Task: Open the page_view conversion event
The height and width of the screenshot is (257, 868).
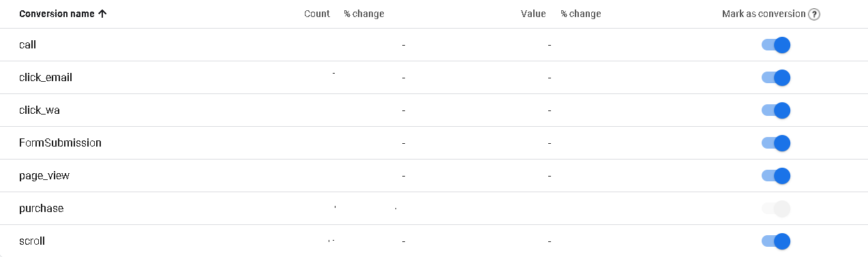Action: [44, 176]
